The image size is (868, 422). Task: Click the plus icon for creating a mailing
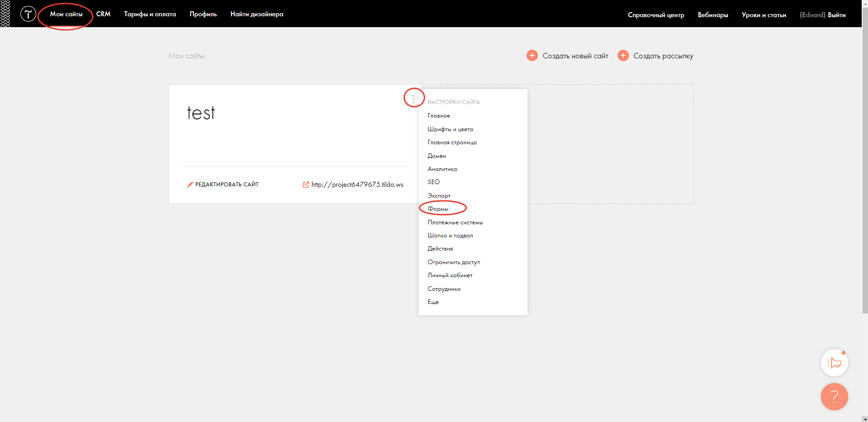[x=623, y=56]
